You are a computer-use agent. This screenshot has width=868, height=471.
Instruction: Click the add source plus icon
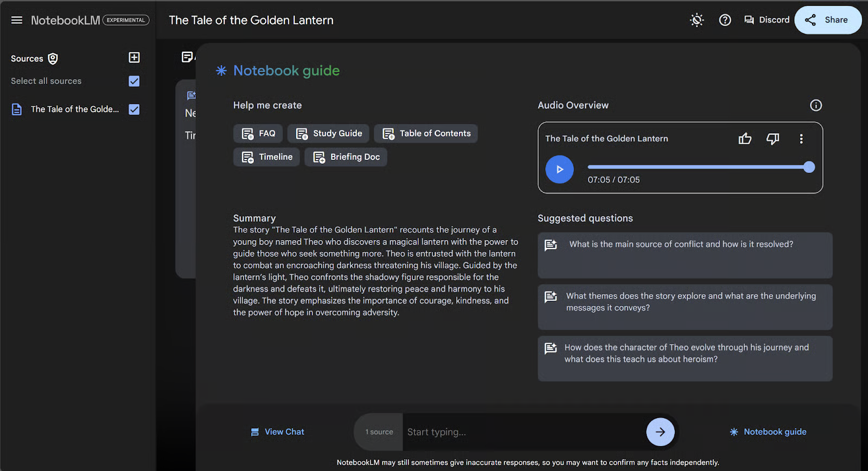click(x=134, y=57)
